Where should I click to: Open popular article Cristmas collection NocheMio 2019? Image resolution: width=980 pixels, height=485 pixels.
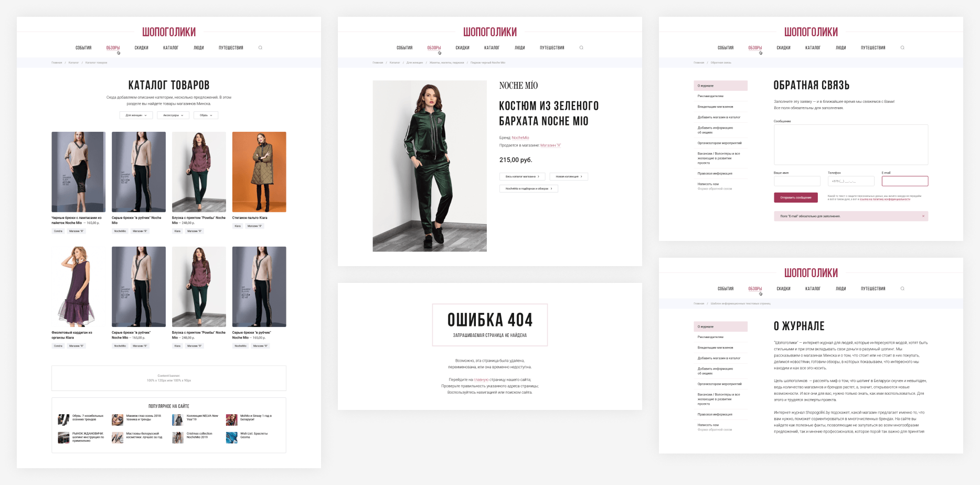[x=193, y=437]
